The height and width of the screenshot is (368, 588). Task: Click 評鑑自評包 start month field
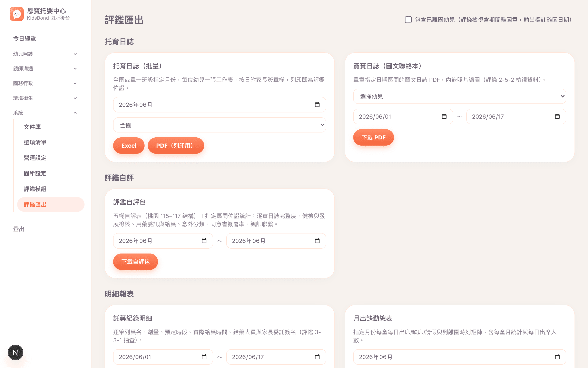[163, 241]
